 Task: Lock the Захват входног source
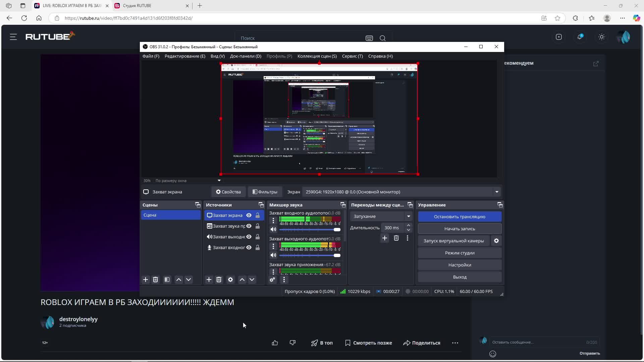point(258,247)
